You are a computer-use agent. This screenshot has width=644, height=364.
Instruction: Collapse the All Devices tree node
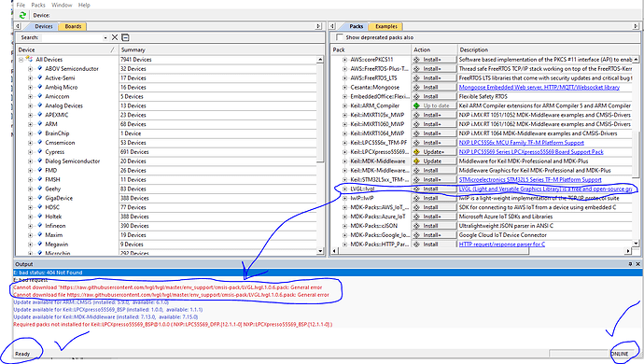click(x=21, y=60)
